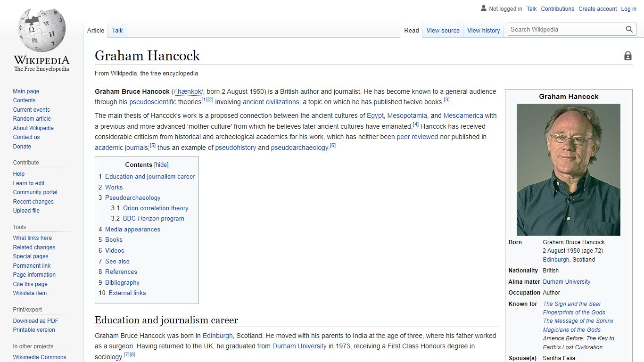
Task: Jump to Pseudoarchaeology section in Contents
Action: pos(132,197)
